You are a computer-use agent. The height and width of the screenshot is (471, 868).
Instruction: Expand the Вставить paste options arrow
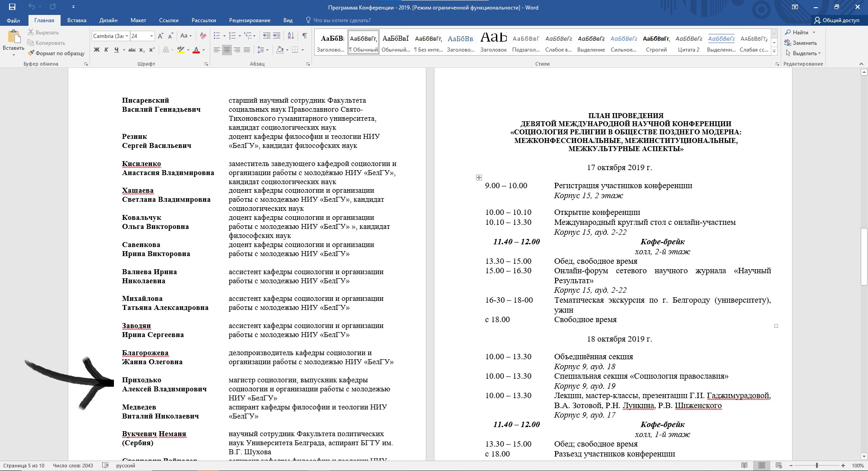(14, 55)
